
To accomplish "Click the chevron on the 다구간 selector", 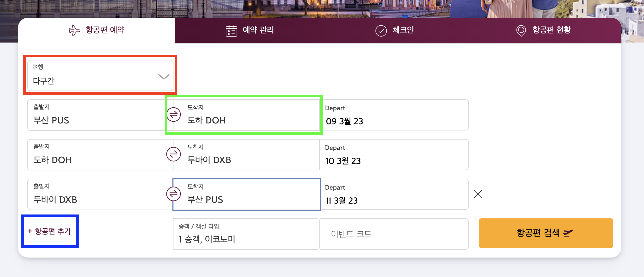I will pos(163,77).
